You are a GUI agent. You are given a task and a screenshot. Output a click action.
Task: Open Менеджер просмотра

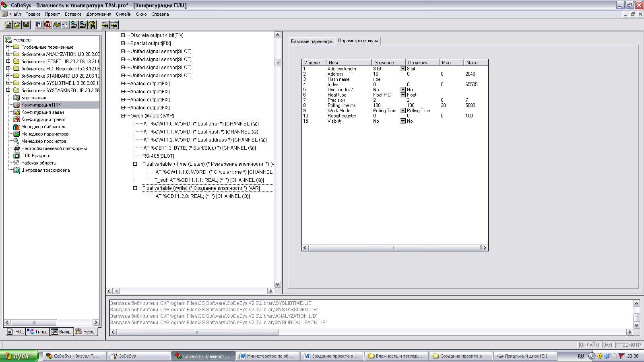point(43,141)
